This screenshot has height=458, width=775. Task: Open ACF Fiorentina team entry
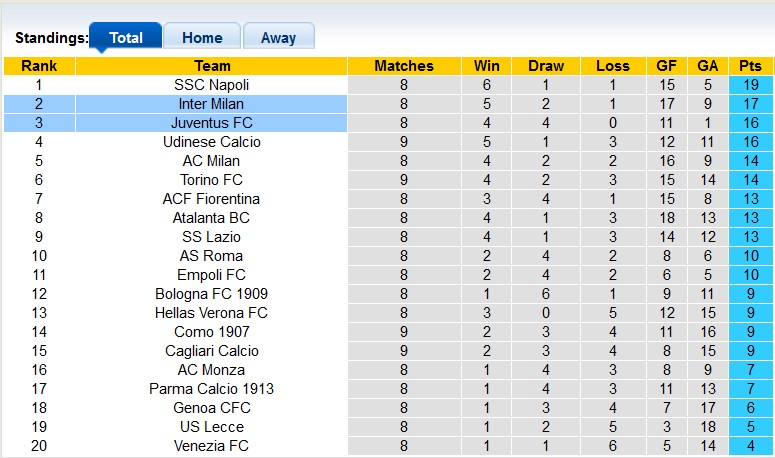[x=211, y=199]
